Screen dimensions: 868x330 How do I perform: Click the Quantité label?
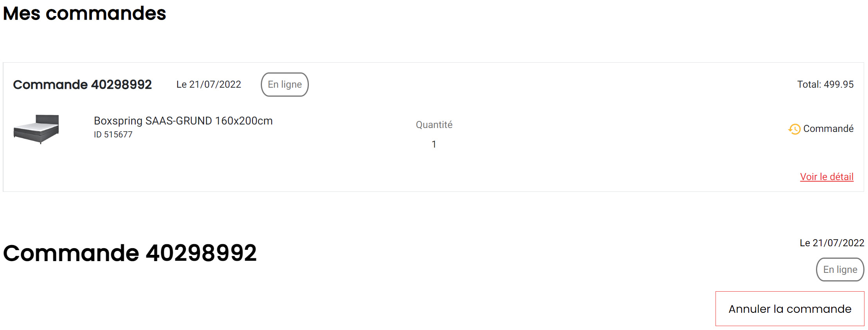tap(434, 125)
